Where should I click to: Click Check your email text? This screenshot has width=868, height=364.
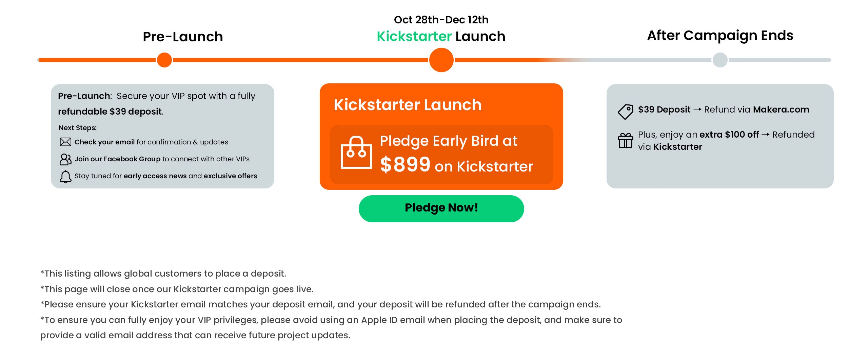[x=104, y=142]
